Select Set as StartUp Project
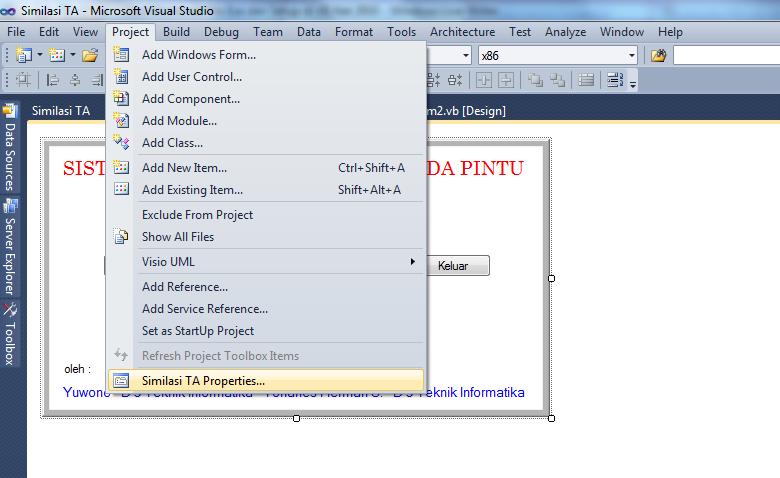Image resolution: width=780 pixels, height=478 pixels. point(266,331)
